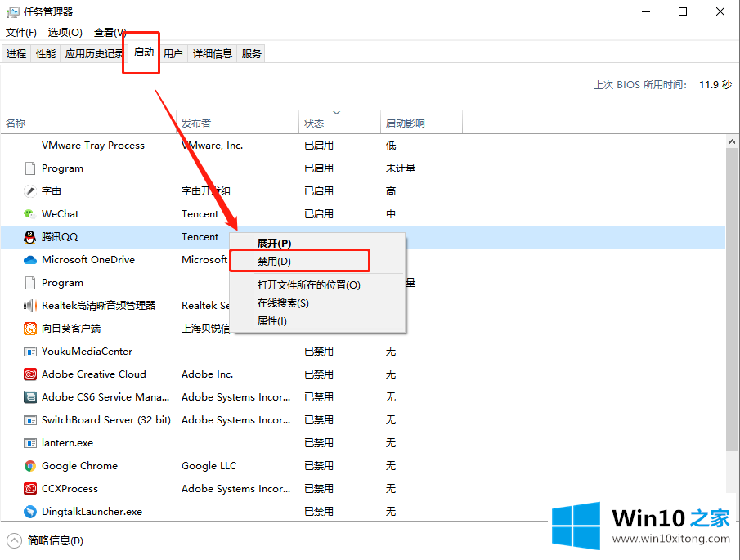Switch to the 用户 tab
The height and width of the screenshot is (560, 740).
[x=173, y=54]
